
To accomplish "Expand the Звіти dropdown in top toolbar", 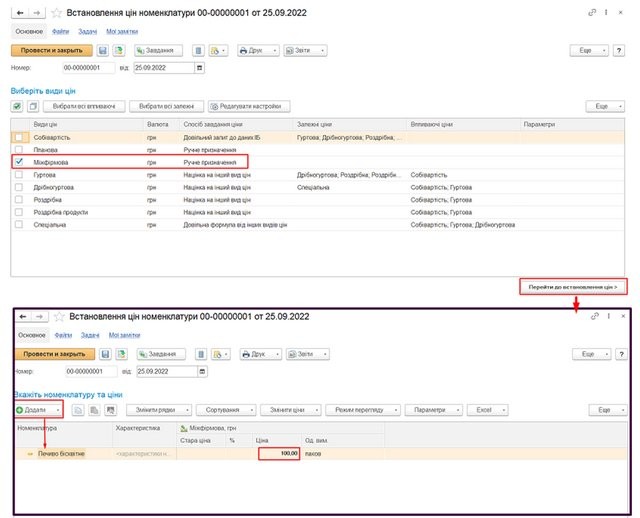I will point(304,50).
